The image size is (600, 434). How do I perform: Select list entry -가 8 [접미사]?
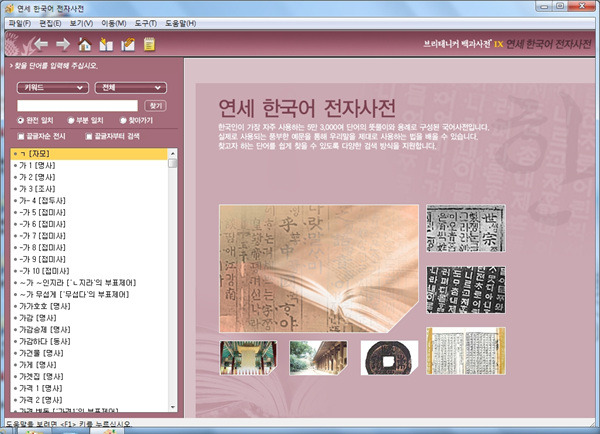tap(89, 248)
